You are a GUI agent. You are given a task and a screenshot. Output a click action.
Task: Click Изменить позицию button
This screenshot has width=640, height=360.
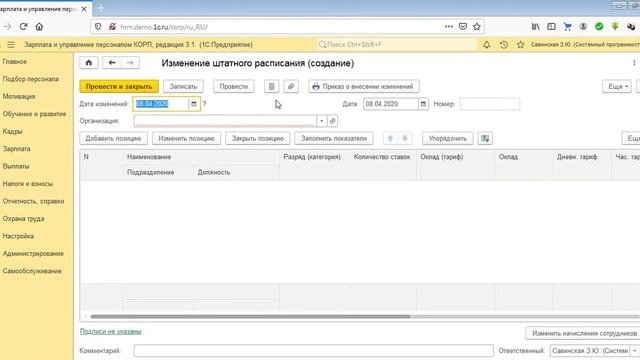click(186, 138)
